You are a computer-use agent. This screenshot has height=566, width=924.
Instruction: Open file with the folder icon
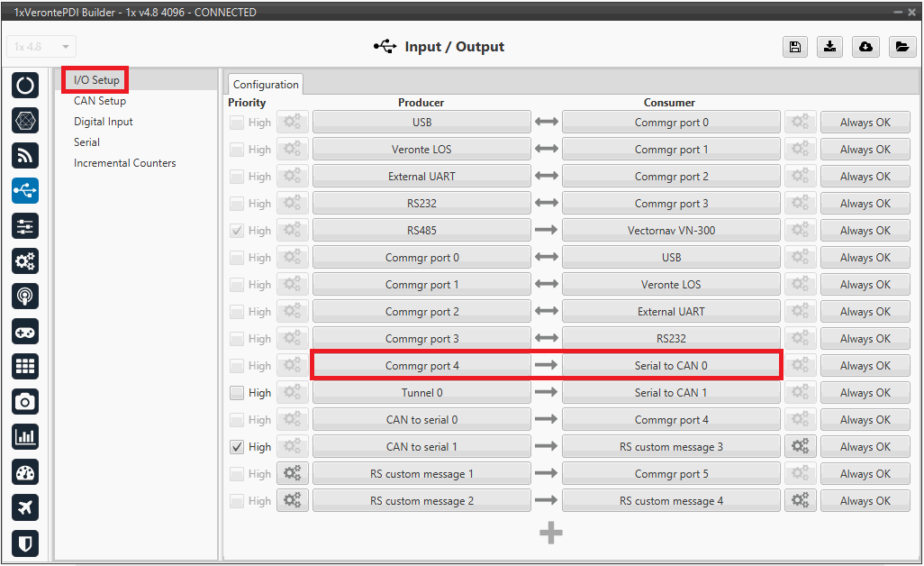(x=901, y=48)
